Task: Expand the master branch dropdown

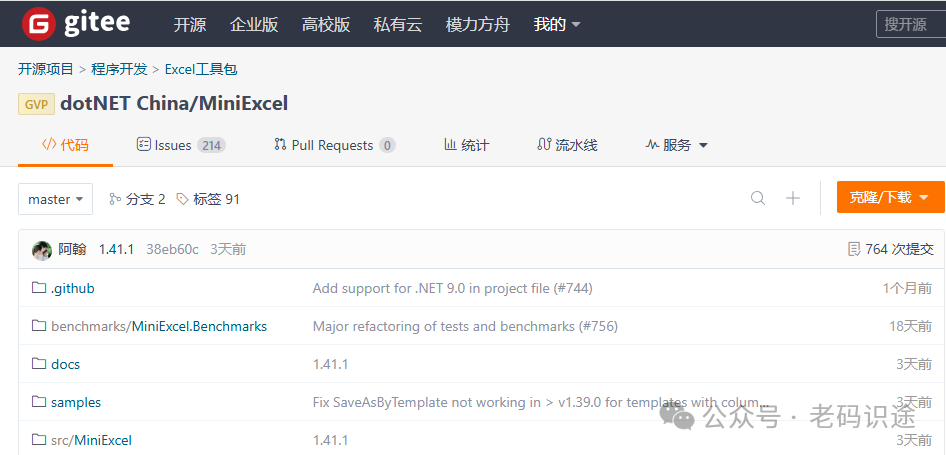Action: pos(55,199)
